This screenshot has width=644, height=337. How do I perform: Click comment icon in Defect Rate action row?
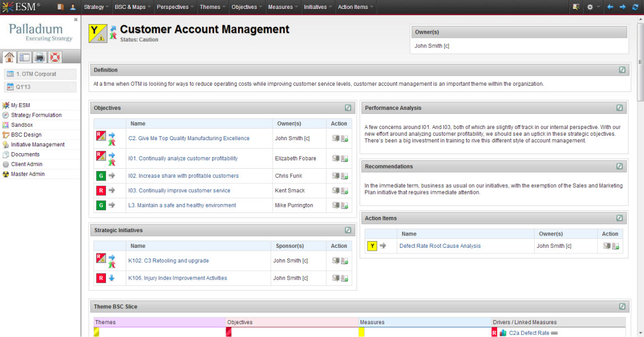click(x=606, y=246)
